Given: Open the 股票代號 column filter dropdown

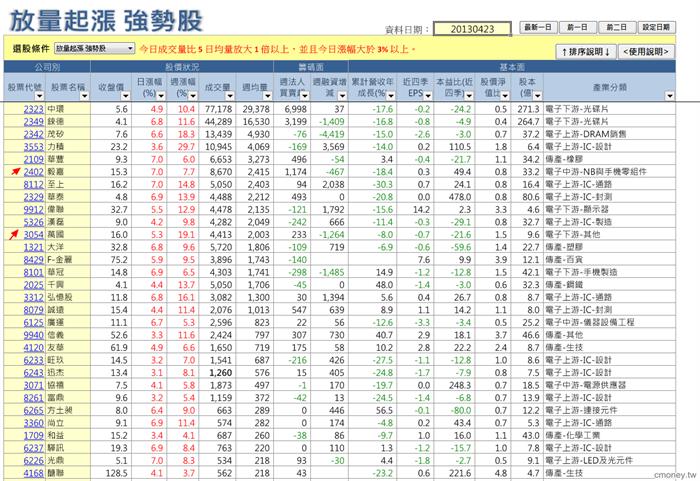Looking at the screenshot, I should coord(39,96).
